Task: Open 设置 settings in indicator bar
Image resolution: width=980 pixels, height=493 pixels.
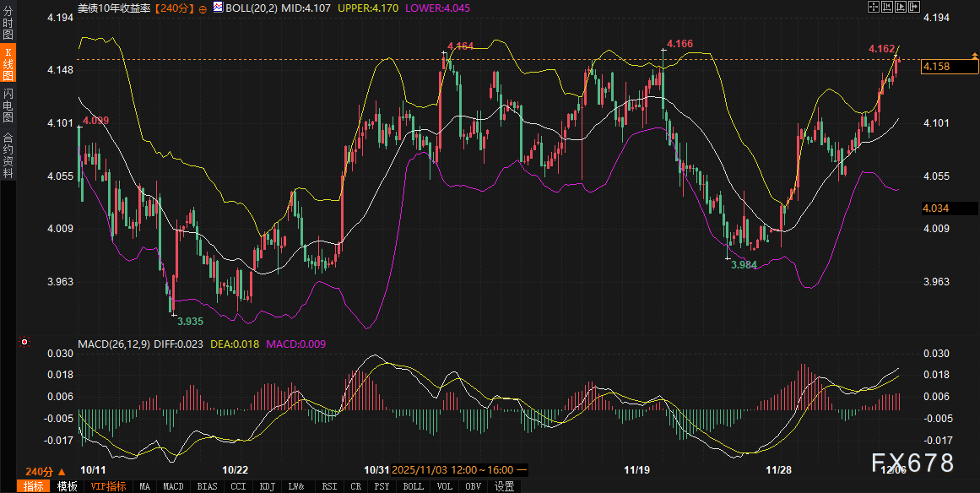Action: 505,486
